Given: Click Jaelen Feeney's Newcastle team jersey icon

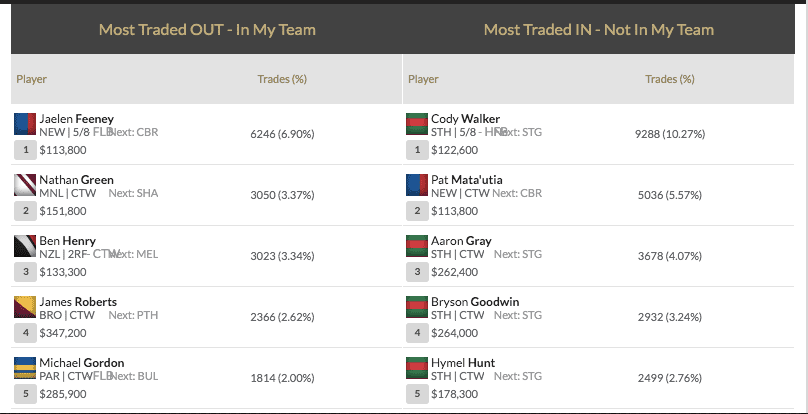Looking at the screenshot, I should tap(25, 124).
